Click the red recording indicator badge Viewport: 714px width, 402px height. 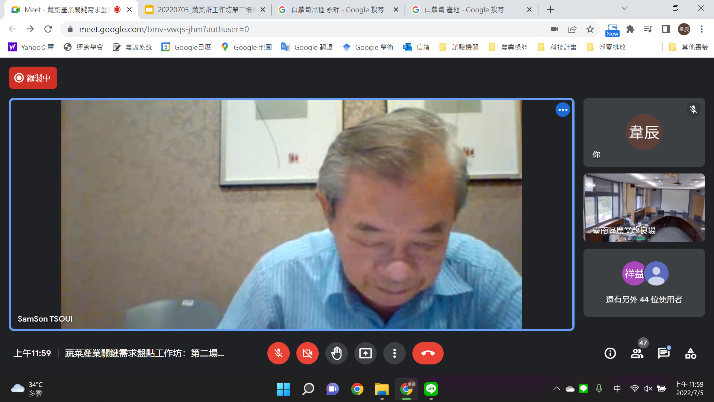(33, 77)
